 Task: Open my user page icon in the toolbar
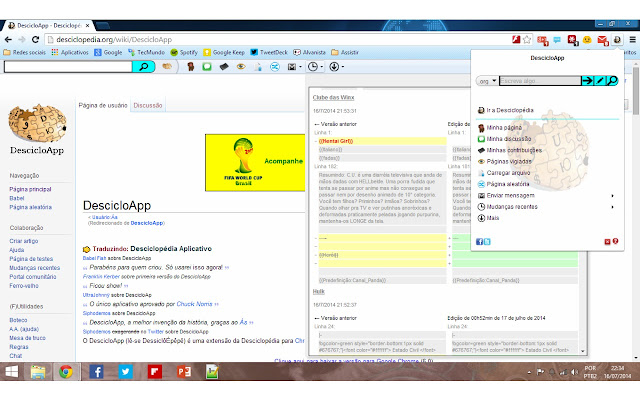190,67
